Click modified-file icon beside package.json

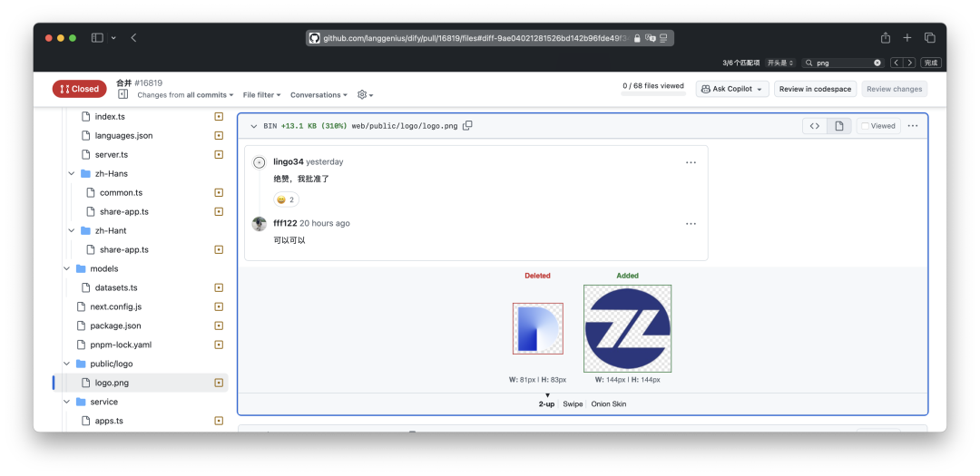pos(219,325)
